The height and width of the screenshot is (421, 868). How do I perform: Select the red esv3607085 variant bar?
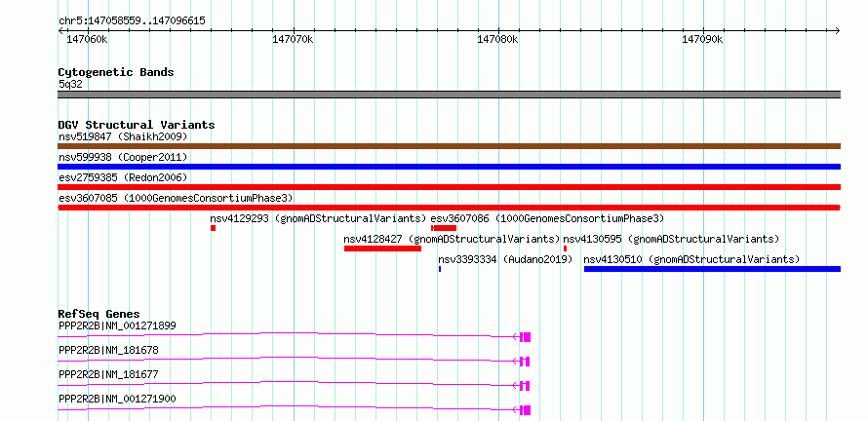click(449, 208)
